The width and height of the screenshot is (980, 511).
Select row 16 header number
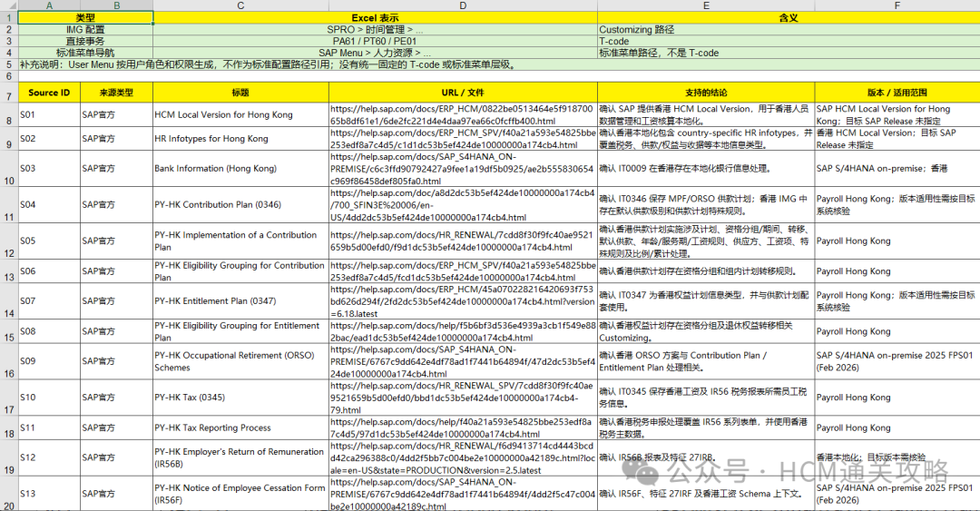tap(9, 361)
